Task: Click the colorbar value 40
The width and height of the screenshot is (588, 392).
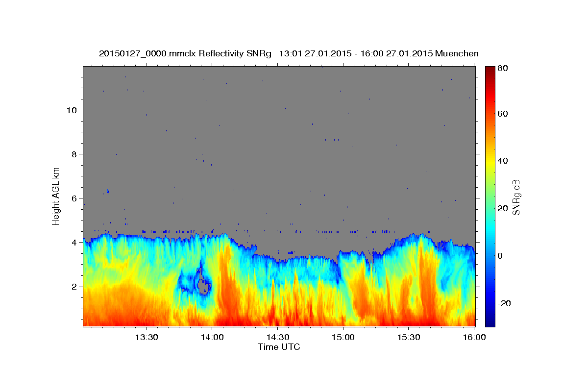Action: pos(504,161)
